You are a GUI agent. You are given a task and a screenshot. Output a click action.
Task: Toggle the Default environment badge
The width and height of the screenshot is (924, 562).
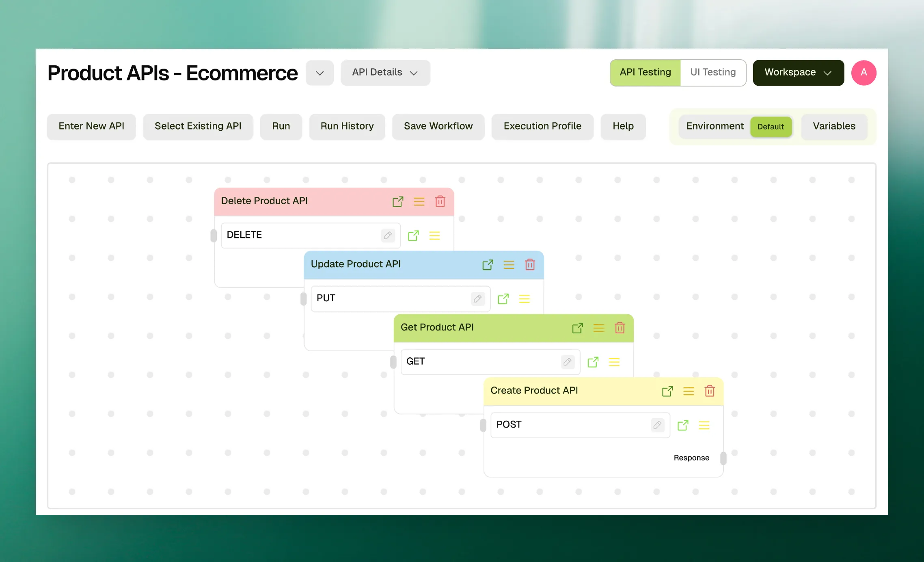pyautogui.click(x=771, y=127)
